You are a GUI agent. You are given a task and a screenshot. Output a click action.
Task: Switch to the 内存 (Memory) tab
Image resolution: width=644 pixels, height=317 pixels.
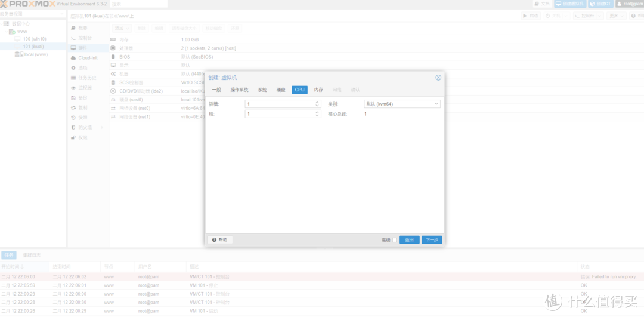[318, 90]
